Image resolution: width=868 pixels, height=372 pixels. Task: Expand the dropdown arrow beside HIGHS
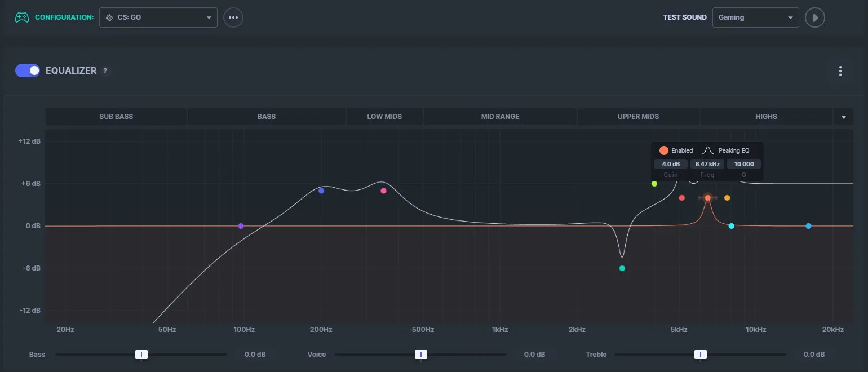(843, 117)
